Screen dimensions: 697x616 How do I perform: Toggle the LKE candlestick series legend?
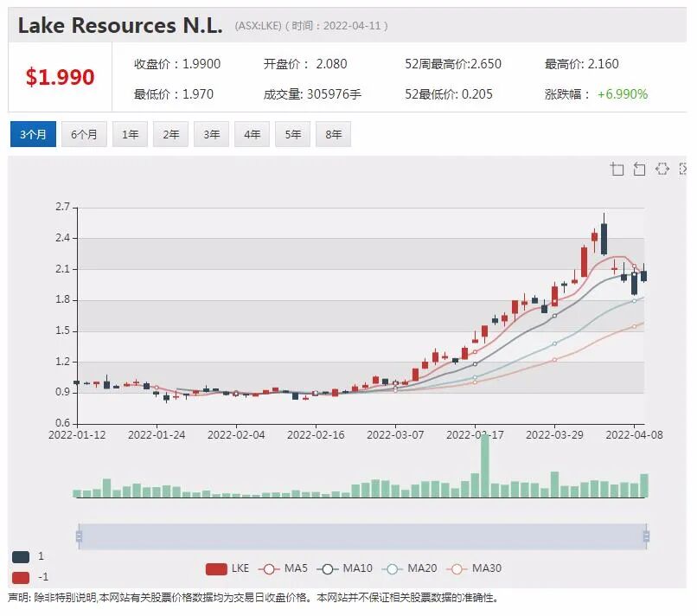click(x=227, y=569)
